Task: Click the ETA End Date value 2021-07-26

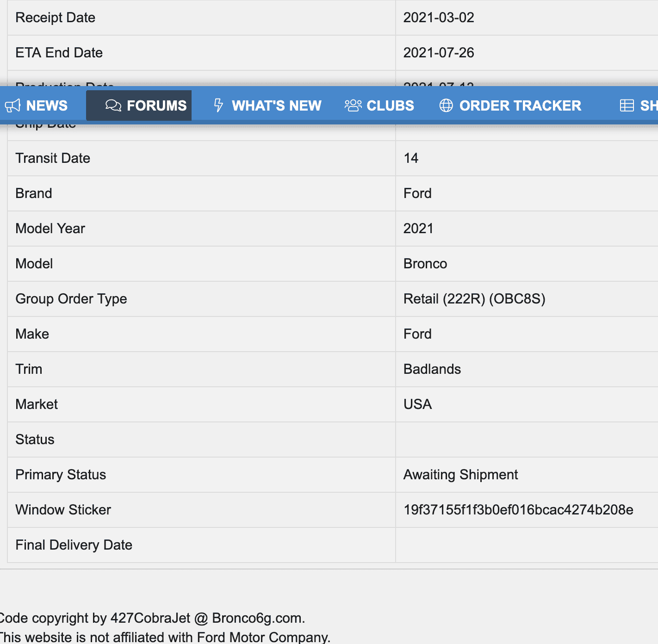Action: coord(439,53)
